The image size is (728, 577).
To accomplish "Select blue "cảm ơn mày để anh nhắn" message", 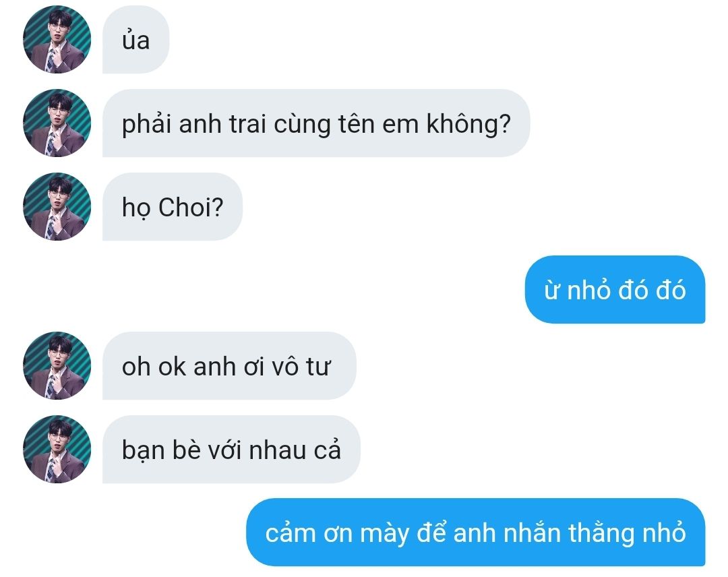I will (x=475, y=533).
